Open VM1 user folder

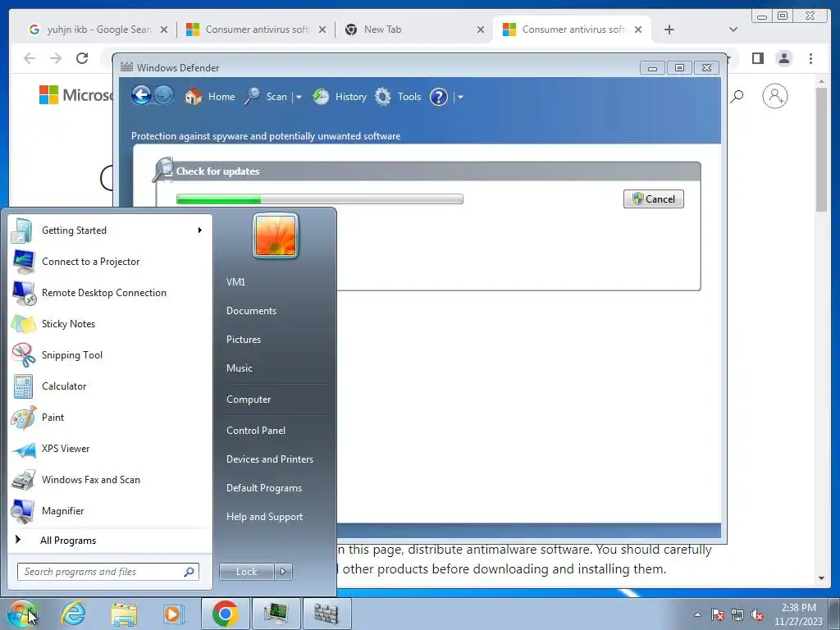235,282
